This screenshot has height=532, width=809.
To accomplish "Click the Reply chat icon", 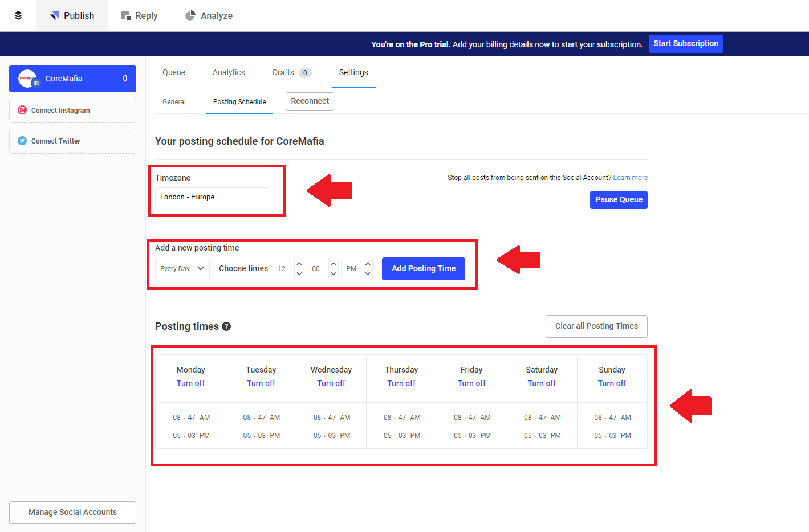I will (x=126, y=15).
